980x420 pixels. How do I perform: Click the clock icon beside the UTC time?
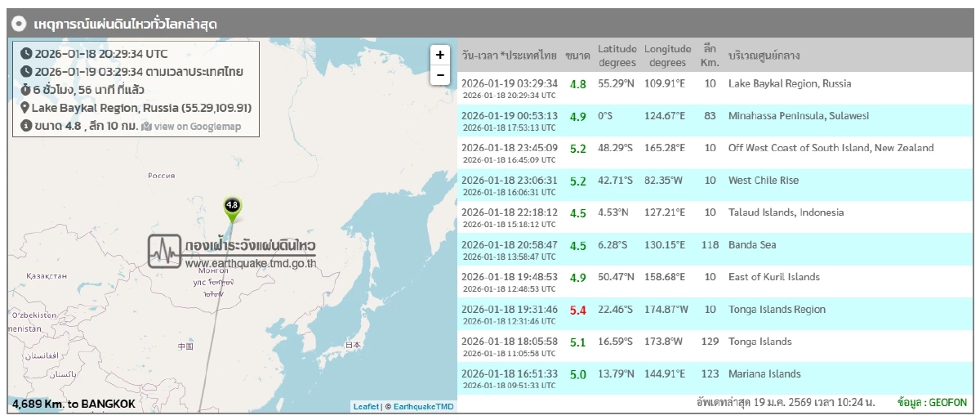coord(26,54)
